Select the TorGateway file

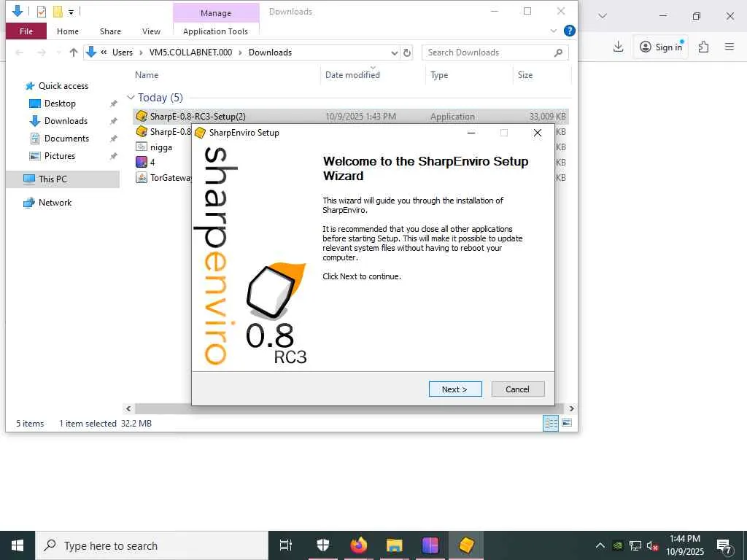click(x=163, y=178)
